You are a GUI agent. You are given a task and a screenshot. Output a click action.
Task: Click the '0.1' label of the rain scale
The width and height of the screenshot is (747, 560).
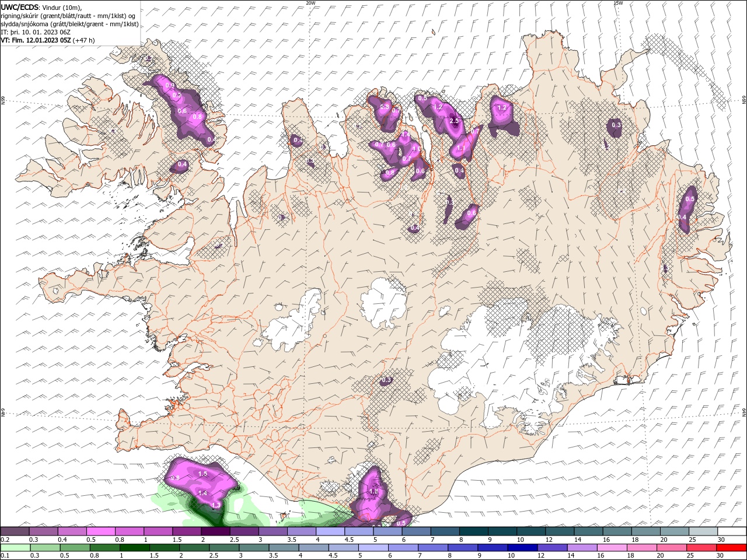[x=5, y=556]
